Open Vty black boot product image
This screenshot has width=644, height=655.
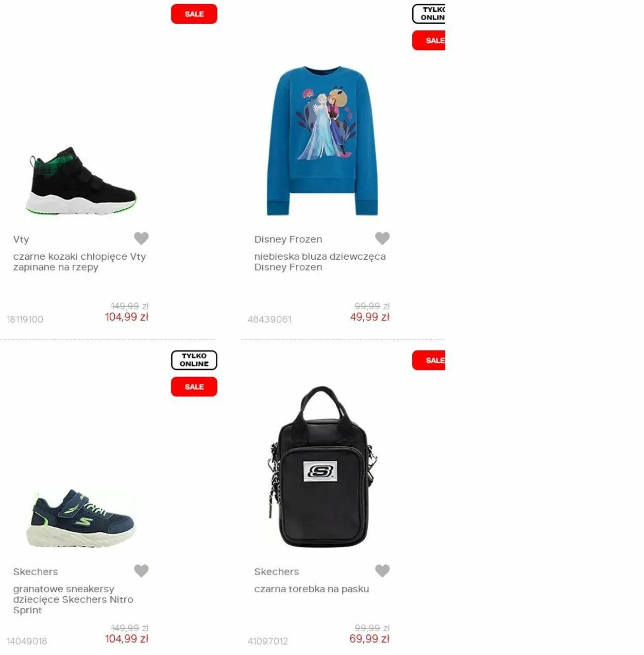81,181
